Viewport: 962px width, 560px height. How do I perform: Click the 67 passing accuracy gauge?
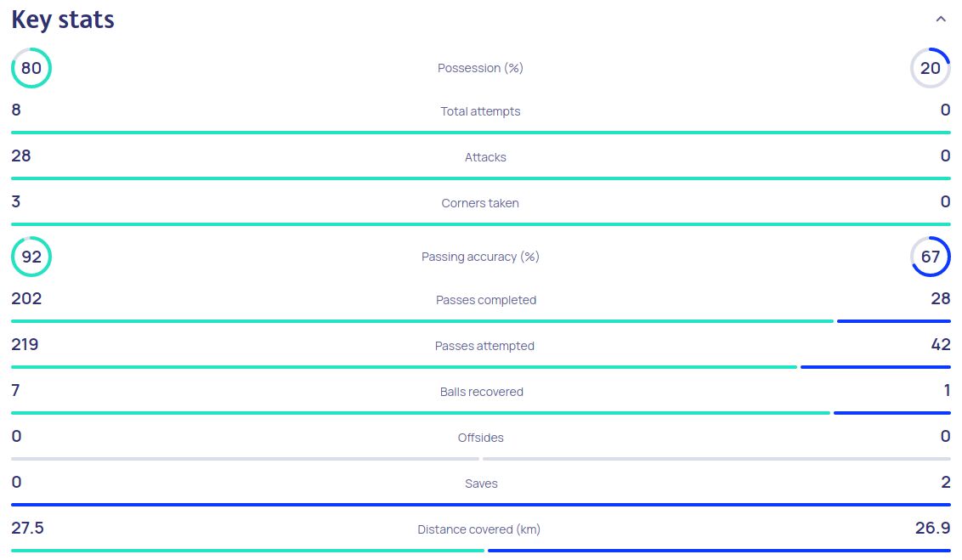[931, 257]
